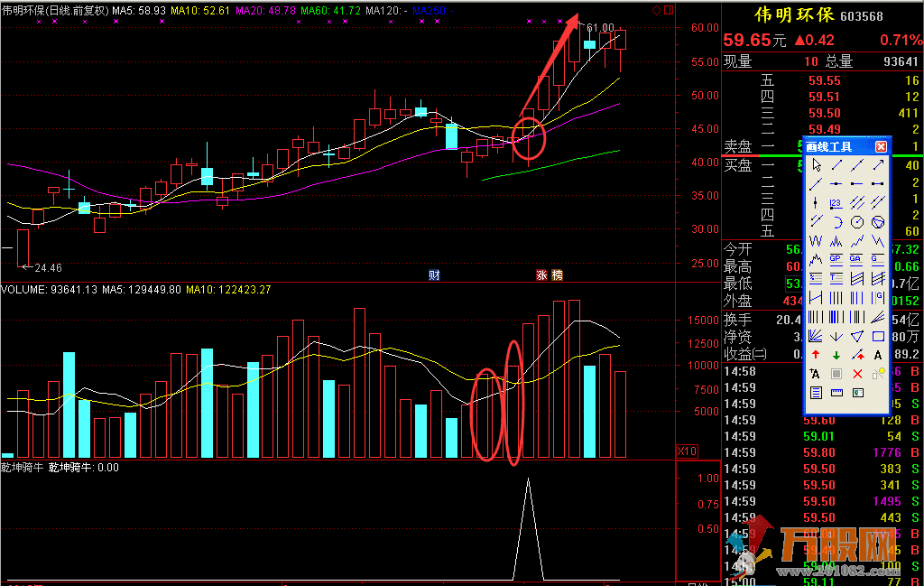Click the 总量 value 93641
This screenshot has height=586, width=924.
click(901, 61)
